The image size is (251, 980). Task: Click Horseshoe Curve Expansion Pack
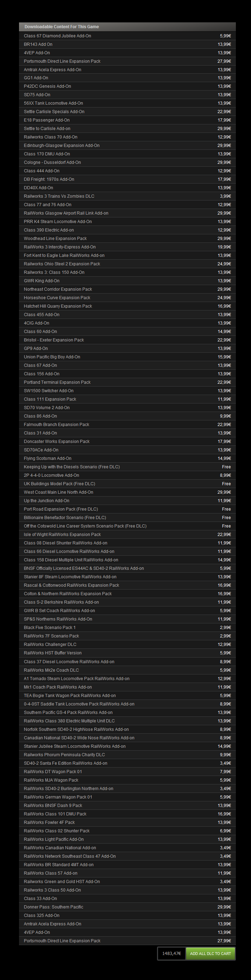127,297
